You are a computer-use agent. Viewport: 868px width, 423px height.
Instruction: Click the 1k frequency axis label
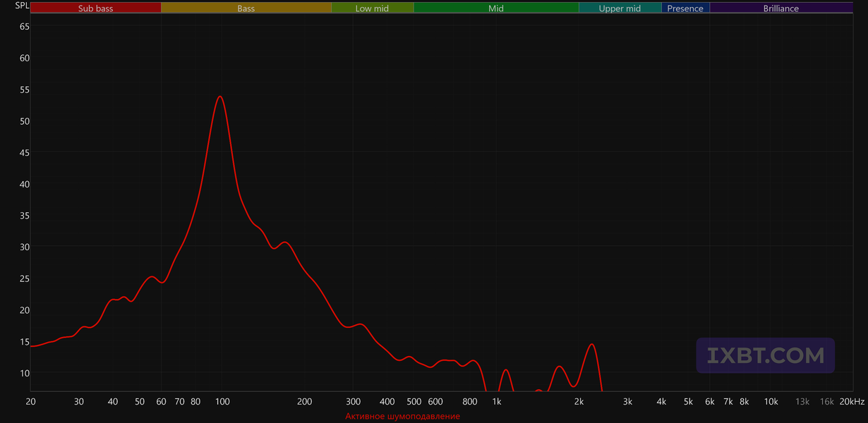[497, 402]
